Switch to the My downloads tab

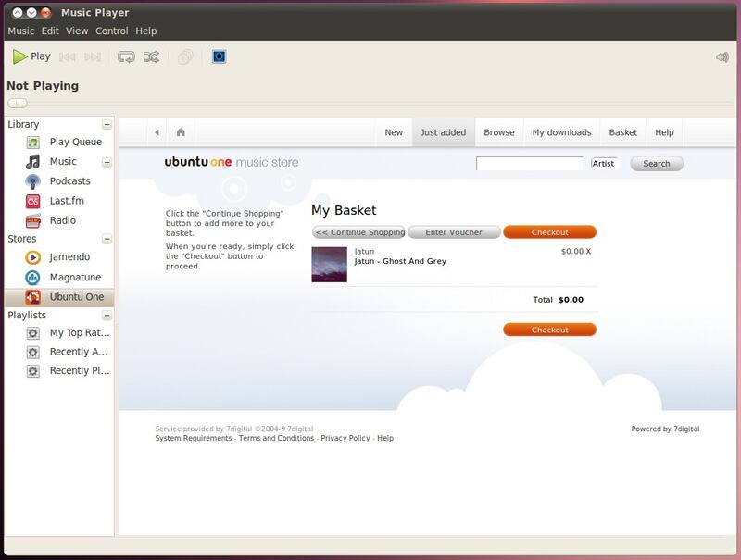(x=561, y=132)
